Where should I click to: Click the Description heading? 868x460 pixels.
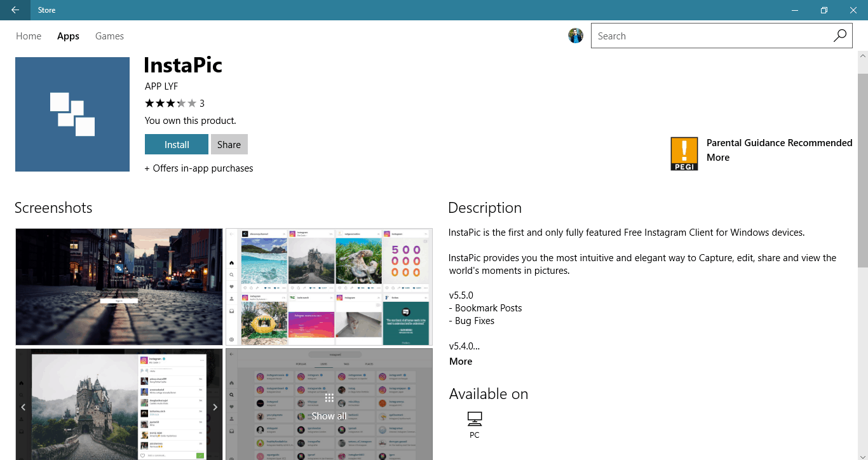coord(485,208)
